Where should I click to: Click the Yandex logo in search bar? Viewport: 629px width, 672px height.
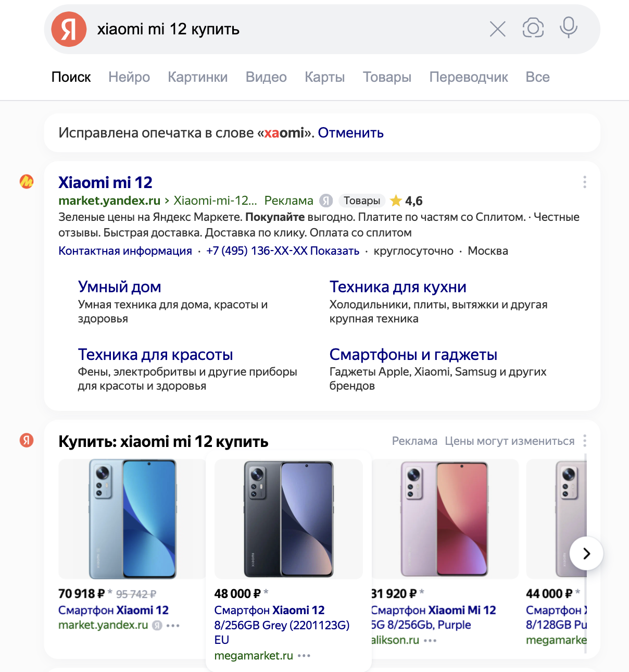coord(69,29)
